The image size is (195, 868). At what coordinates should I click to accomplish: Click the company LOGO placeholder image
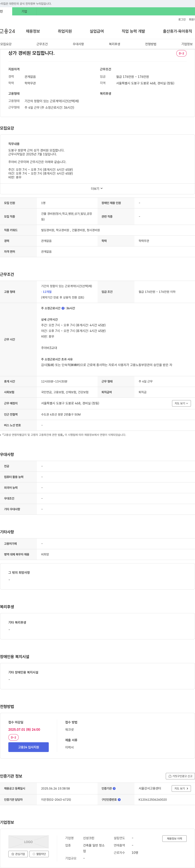point(28,842)
